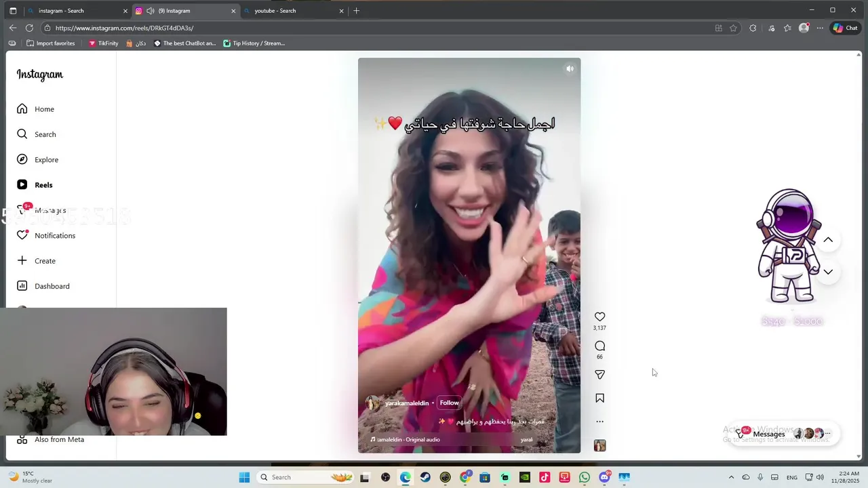Click the Create plus icon
Image resolution: width=868 pixels, height=488 pixels.
point(22,260)
